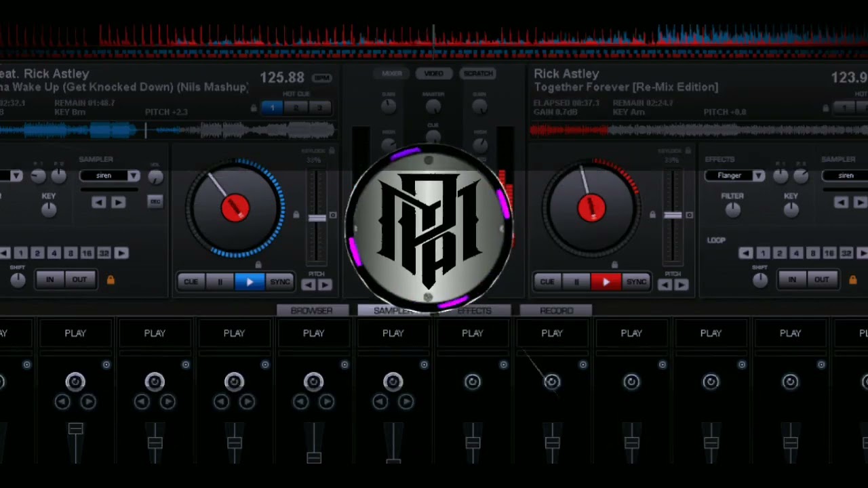Start the left deck with the blue play button

(250, 282)
